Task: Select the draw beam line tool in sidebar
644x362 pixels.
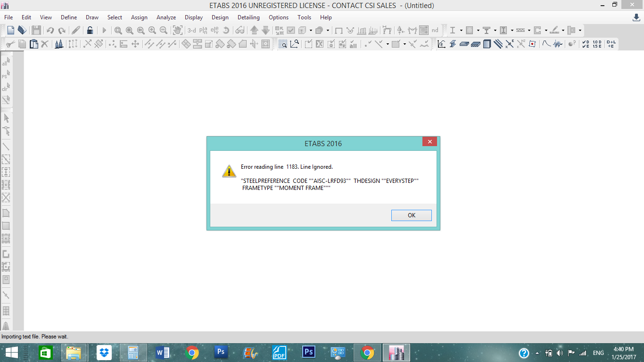Action: [x=6, y=147]
